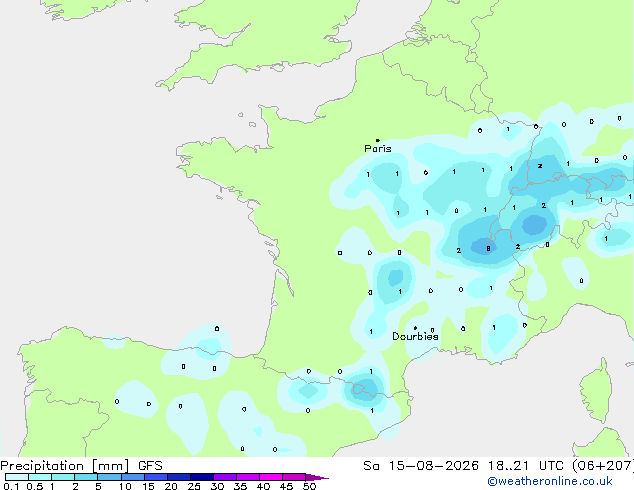Pick the 10–15 mm legend swatch
The image size is (634, 490).
coord(133,477)
